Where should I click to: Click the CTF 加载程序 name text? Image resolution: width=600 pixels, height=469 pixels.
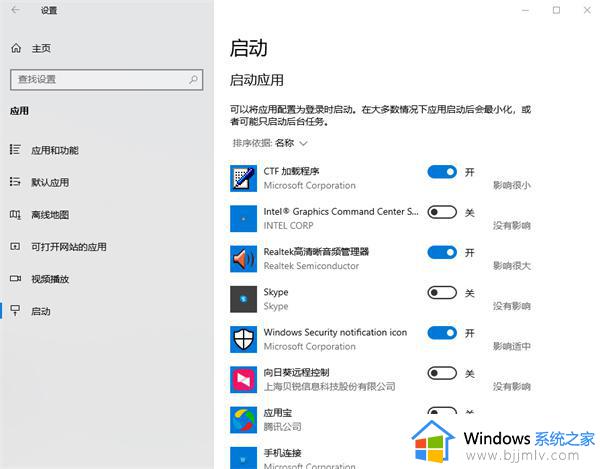point(291,171)
